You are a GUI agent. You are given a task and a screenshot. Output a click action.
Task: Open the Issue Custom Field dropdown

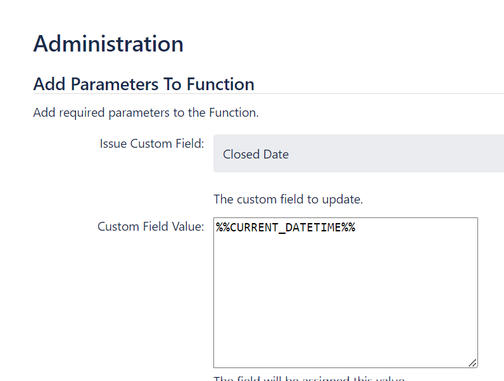coord(359,154)
